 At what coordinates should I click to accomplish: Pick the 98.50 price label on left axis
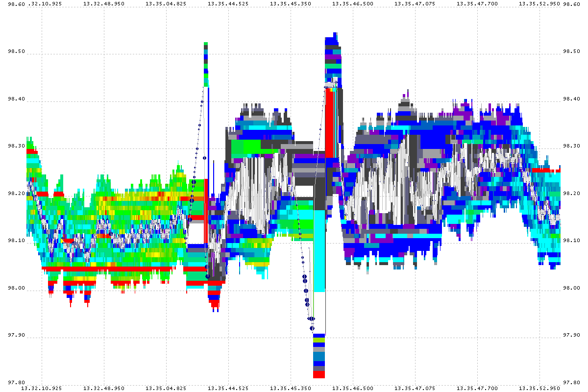click(x=18, y=51)
